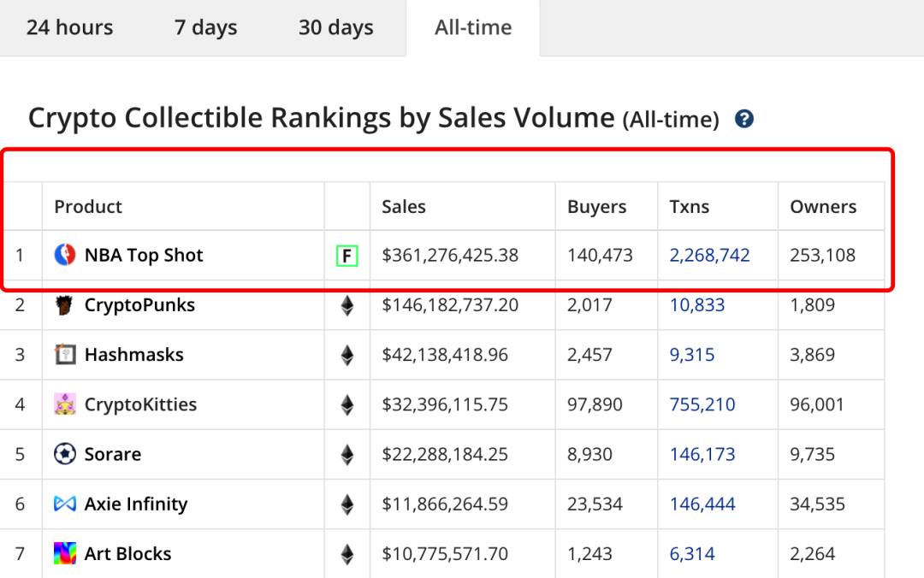Screen dimensions: 924x578
Task: Click the Buyers column header
Action: (x=597, y=207)
